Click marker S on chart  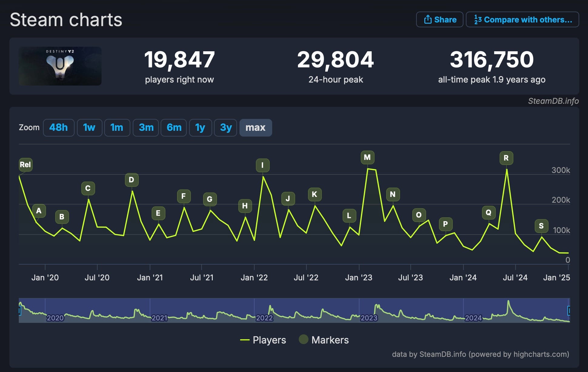click(541, 226)
